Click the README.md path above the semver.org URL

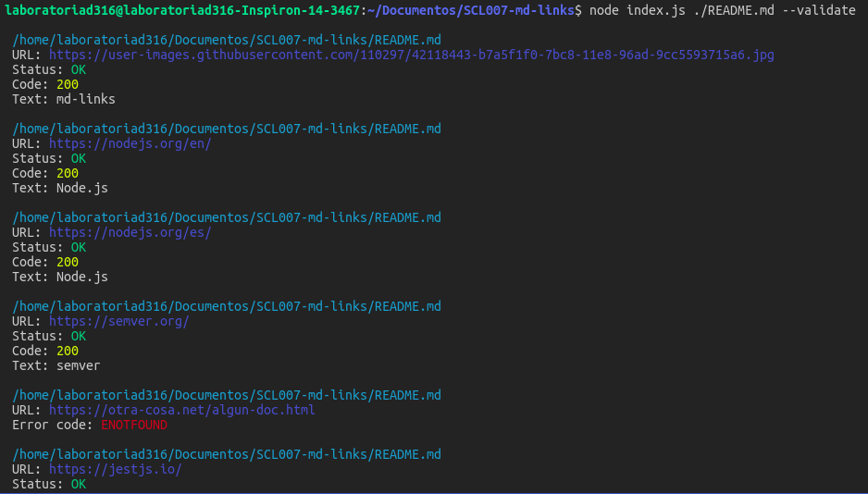coord(227,306)
